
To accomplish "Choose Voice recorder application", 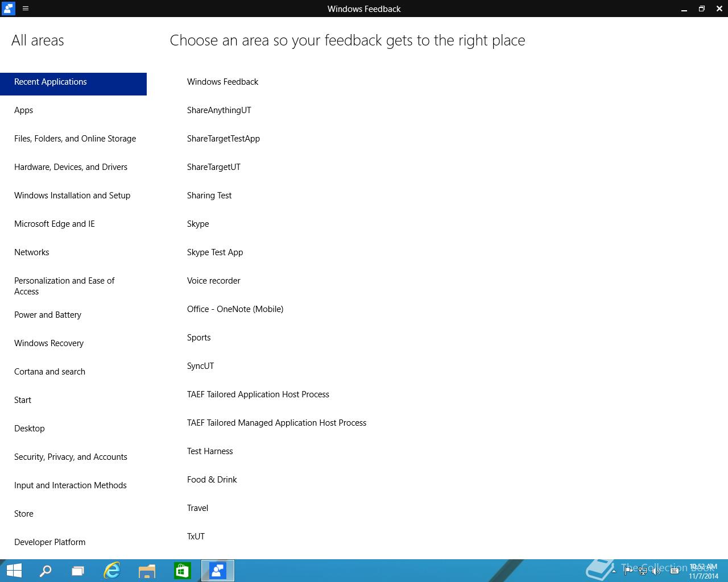I will [x=213, y=281].
